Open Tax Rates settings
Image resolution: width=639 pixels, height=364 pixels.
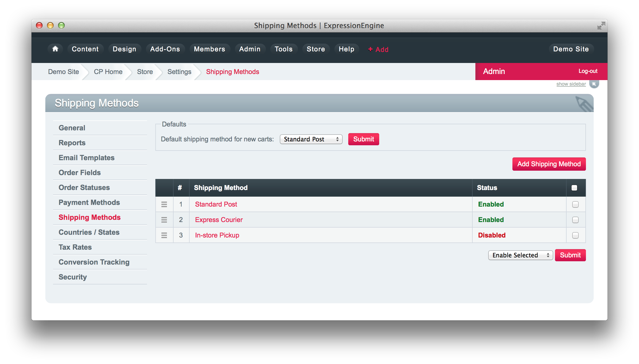100,247
